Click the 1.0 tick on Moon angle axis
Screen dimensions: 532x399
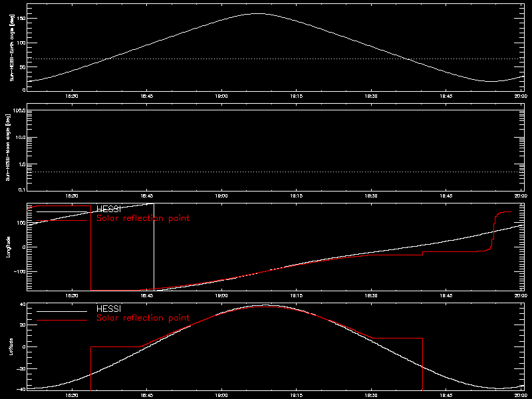click(x=22, y=164)
